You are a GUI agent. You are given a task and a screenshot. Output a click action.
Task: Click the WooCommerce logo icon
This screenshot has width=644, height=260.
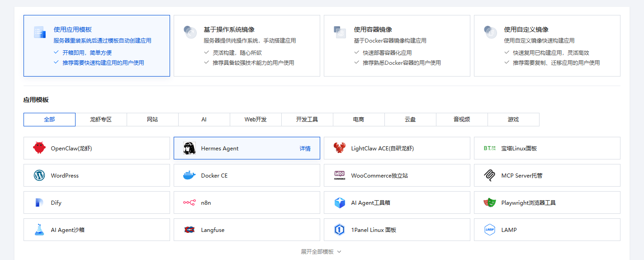click(x=340, y=175)
